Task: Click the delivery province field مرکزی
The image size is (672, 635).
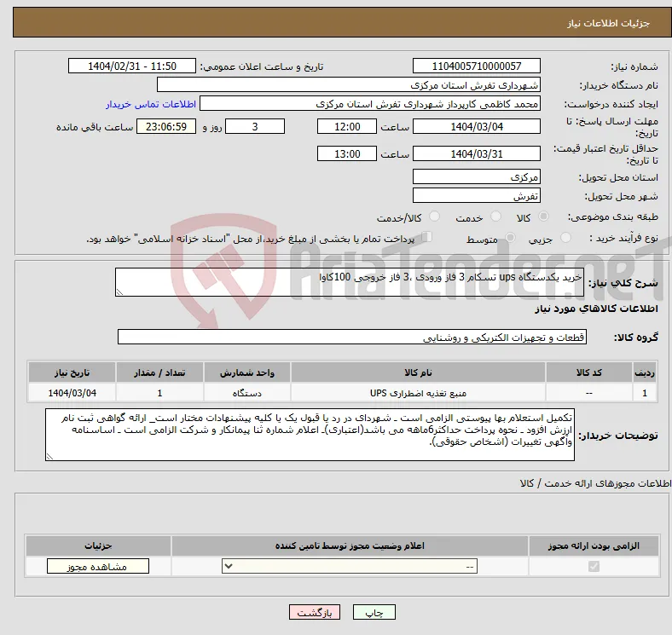Action: click(x=476, y=176)
